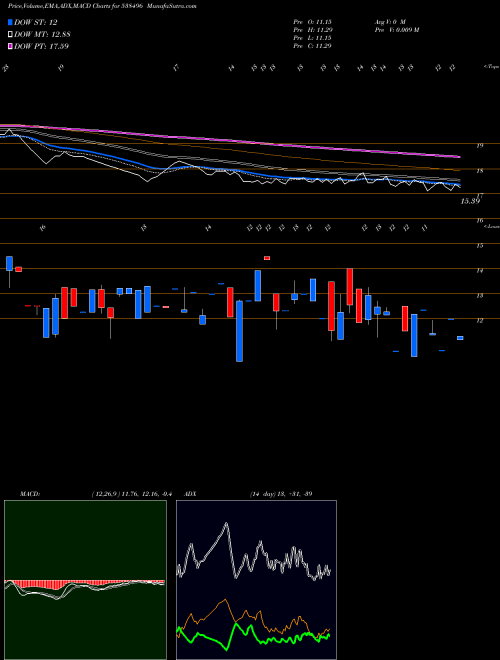Viewport: 500px width, 660px height.
Task: Click the 12 price axis label
Action: (x=479, y=321)
